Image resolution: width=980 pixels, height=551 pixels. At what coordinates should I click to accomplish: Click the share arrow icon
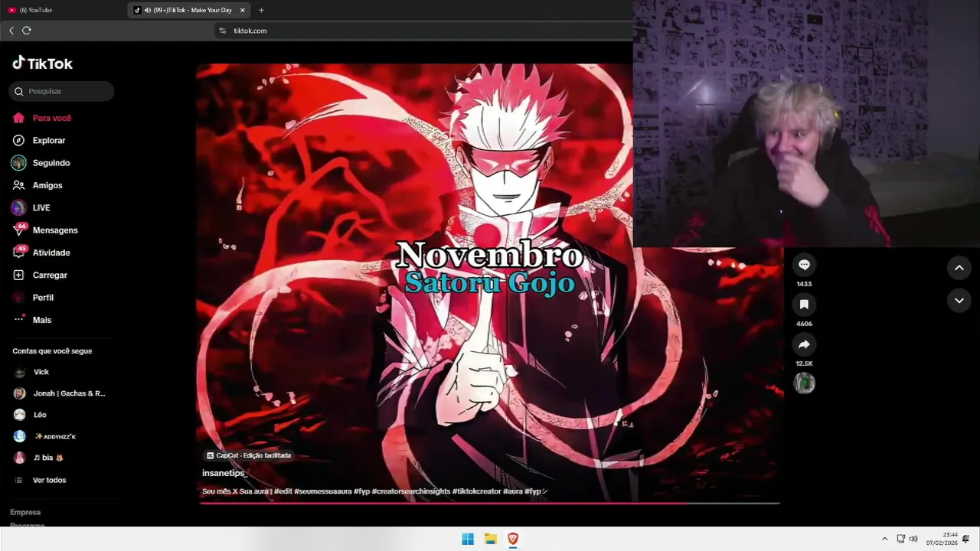tap(804, 344)
